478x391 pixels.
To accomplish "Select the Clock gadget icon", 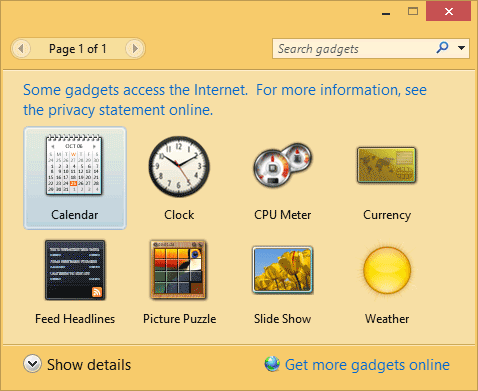I will tap(179, 166).
